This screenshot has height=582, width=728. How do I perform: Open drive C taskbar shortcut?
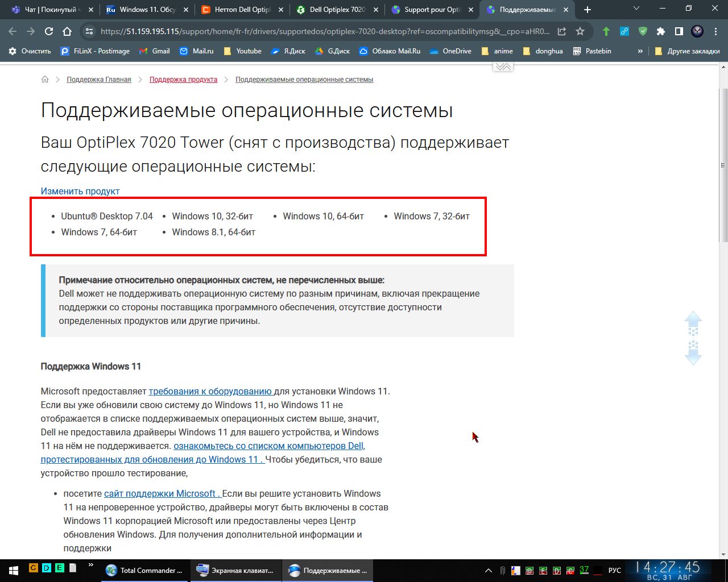[x=34, y=568]
